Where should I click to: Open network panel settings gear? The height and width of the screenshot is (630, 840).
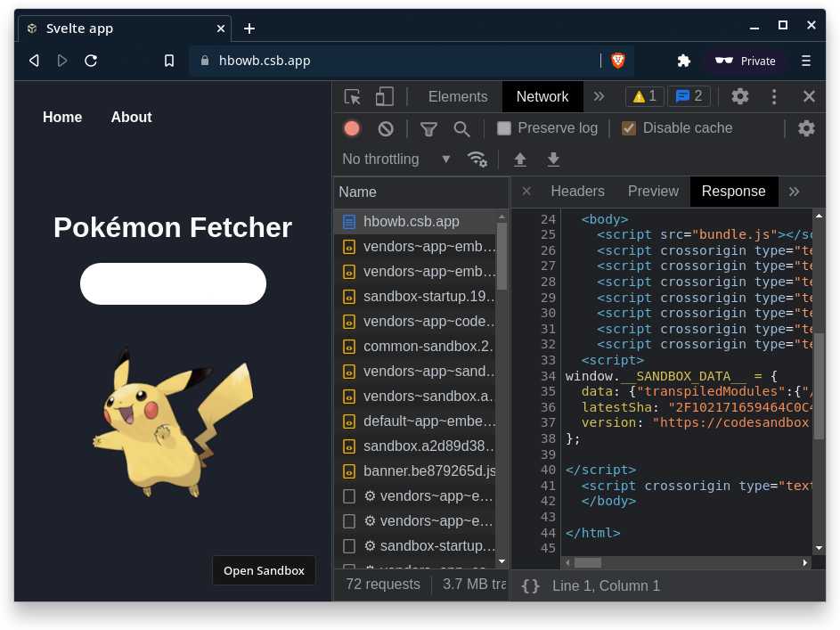point(806,128)
